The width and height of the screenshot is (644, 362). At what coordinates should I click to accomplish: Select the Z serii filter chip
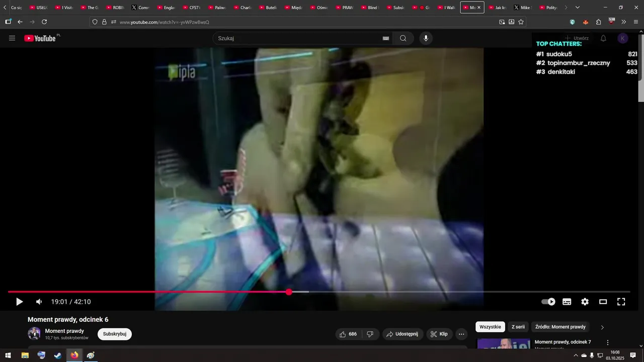tap(518, 327)
